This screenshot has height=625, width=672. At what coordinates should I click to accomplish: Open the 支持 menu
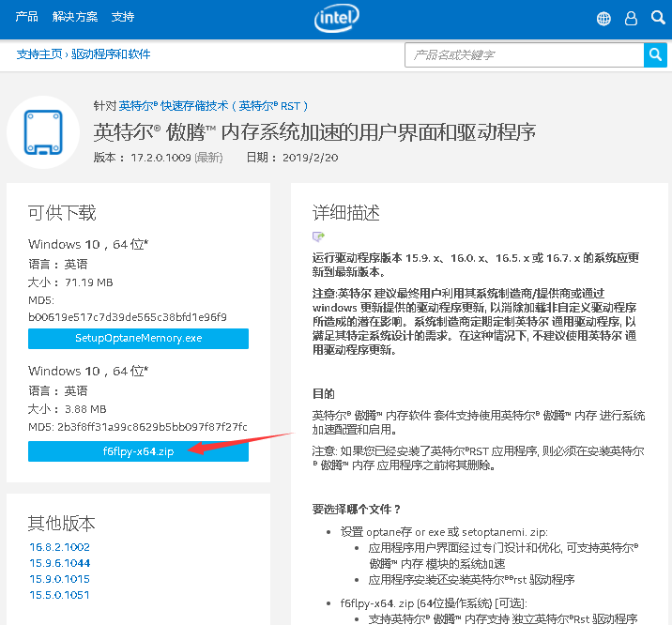(x=123, y=17)
